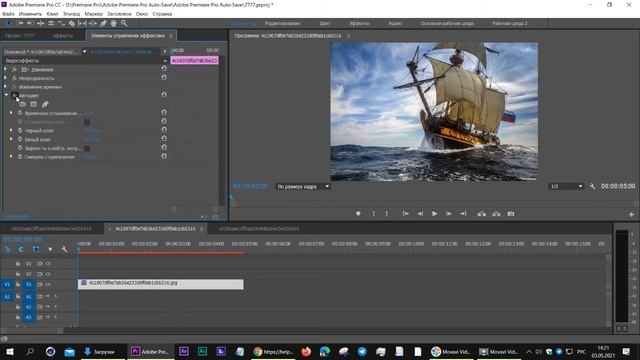This screenshot has width=640, height=360.
Task: Play the sequence in program monitor
Action: point(434,214)
